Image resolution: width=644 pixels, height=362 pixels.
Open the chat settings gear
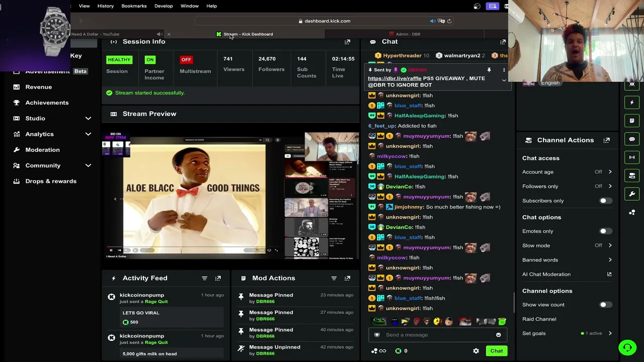click(476, 351)
